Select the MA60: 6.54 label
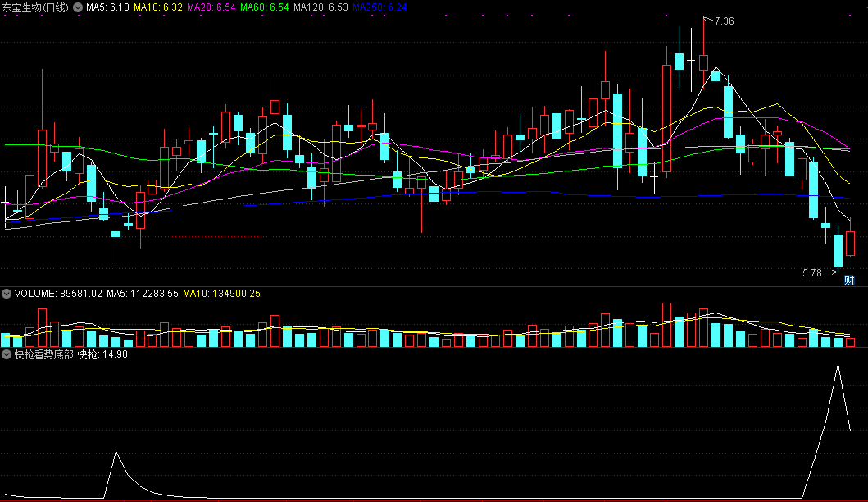 (265, 7)
